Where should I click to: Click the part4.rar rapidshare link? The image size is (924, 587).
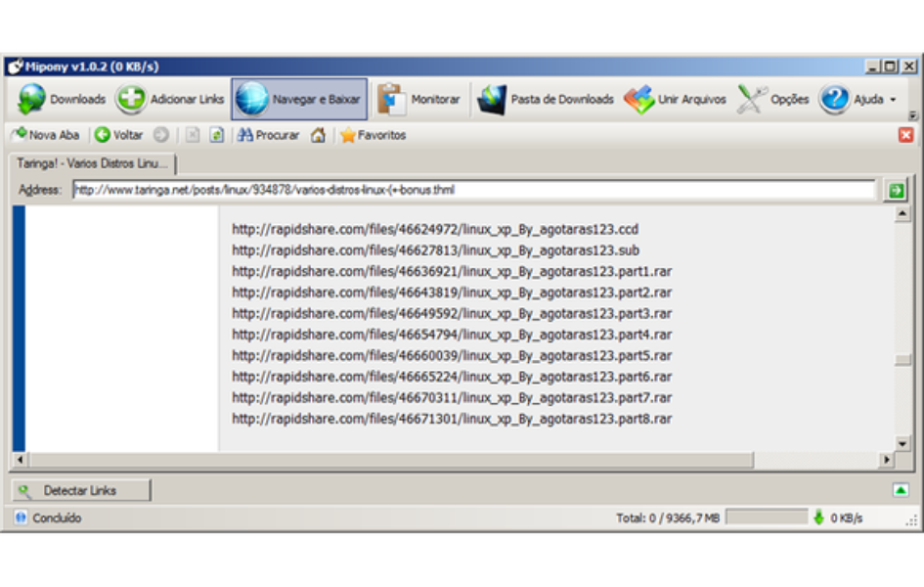(452, 335)
